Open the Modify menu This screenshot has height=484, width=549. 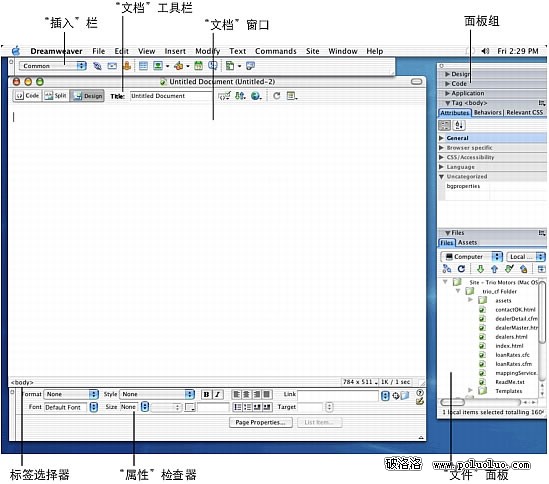point(208,51)
